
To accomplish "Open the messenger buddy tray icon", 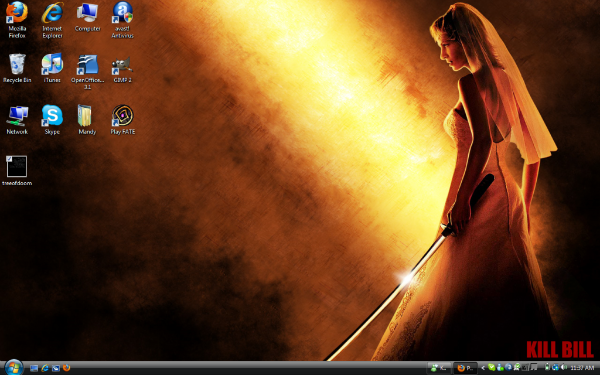I will (500, 368).
